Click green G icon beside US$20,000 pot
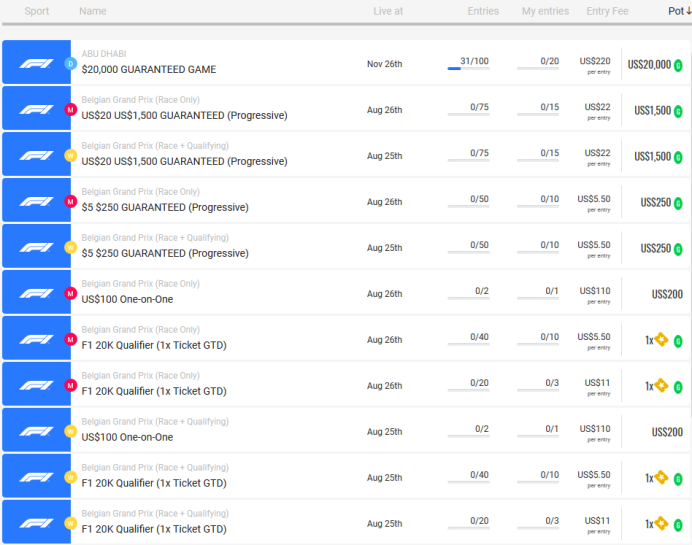692x545 pixels. point(678,66)
